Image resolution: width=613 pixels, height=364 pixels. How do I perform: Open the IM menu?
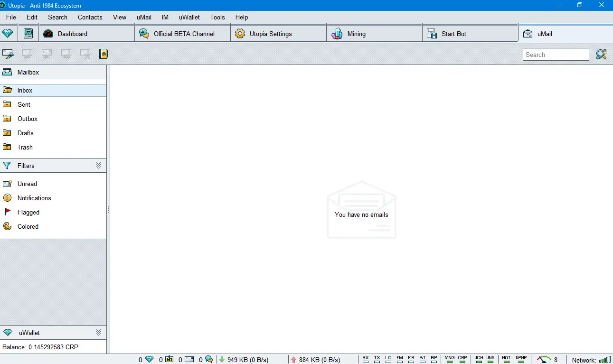tap(165, 17)
